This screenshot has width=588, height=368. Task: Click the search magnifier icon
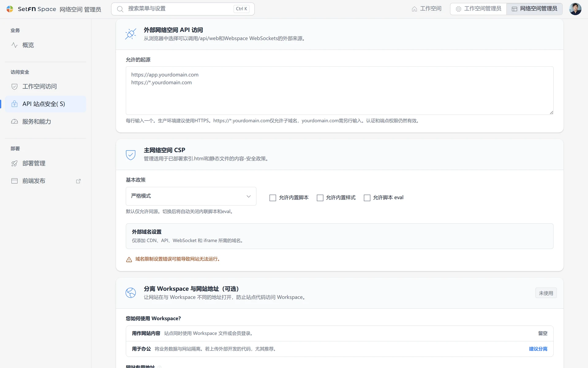[x=120, y=9]
